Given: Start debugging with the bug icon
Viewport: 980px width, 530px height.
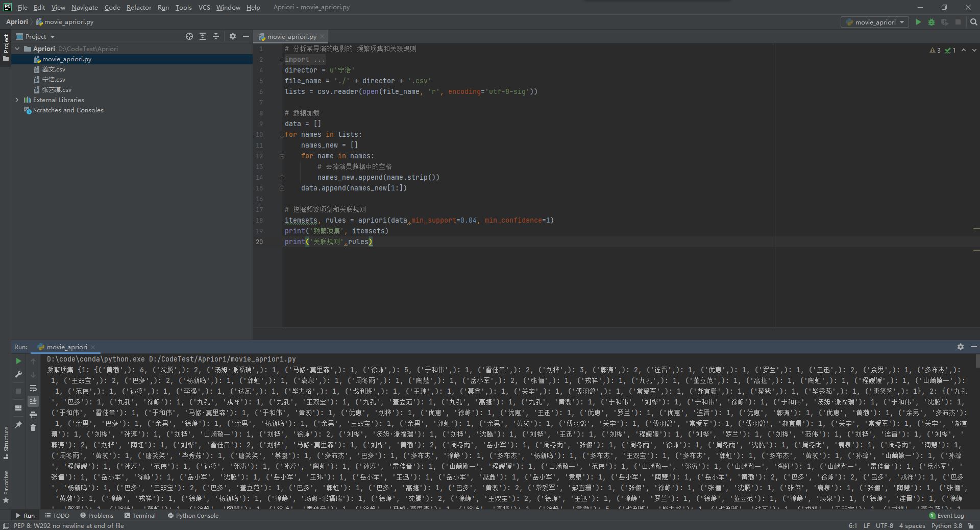Looking at the screenshot, I should coord(932,22).
